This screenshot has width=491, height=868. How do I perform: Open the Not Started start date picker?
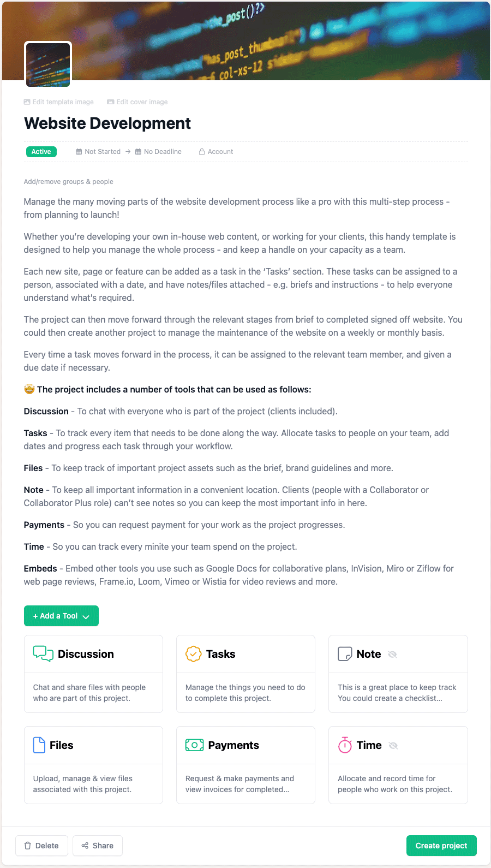point(98,151)
